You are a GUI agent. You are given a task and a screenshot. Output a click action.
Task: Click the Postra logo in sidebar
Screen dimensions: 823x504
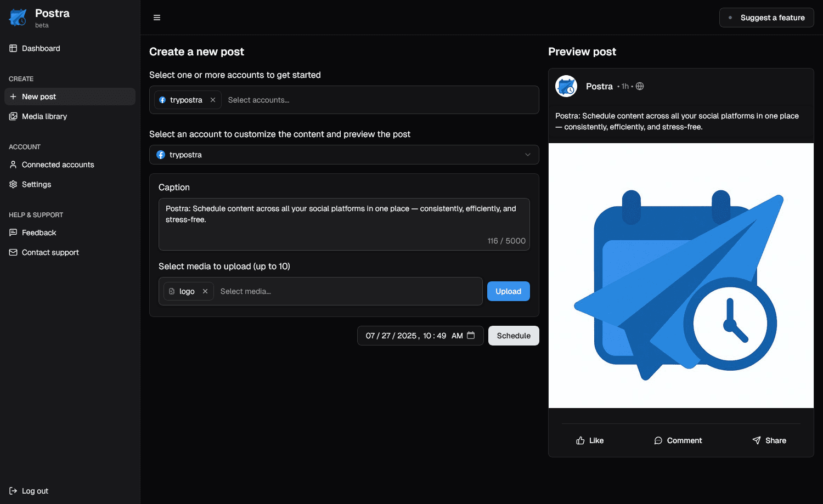click(18, 18)
